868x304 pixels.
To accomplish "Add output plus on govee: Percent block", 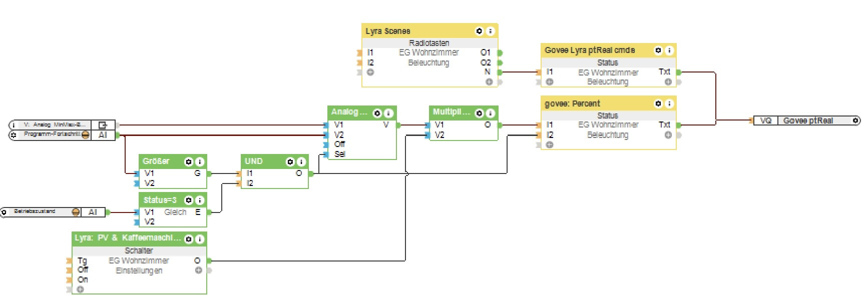I will point(668,135).
